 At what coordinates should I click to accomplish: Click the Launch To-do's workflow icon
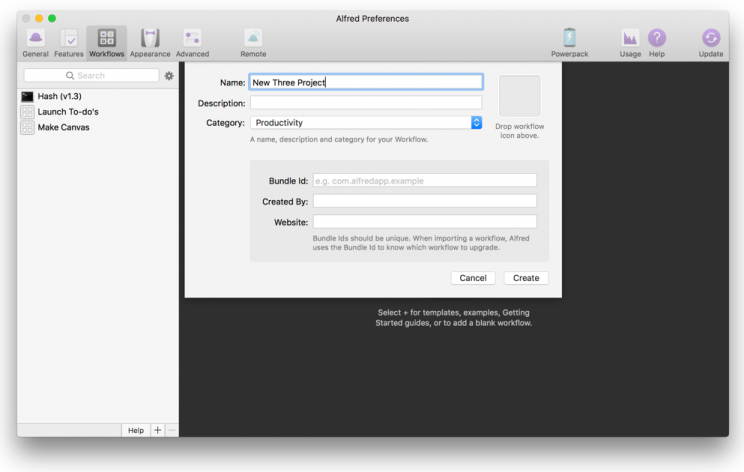click(28, 112)
